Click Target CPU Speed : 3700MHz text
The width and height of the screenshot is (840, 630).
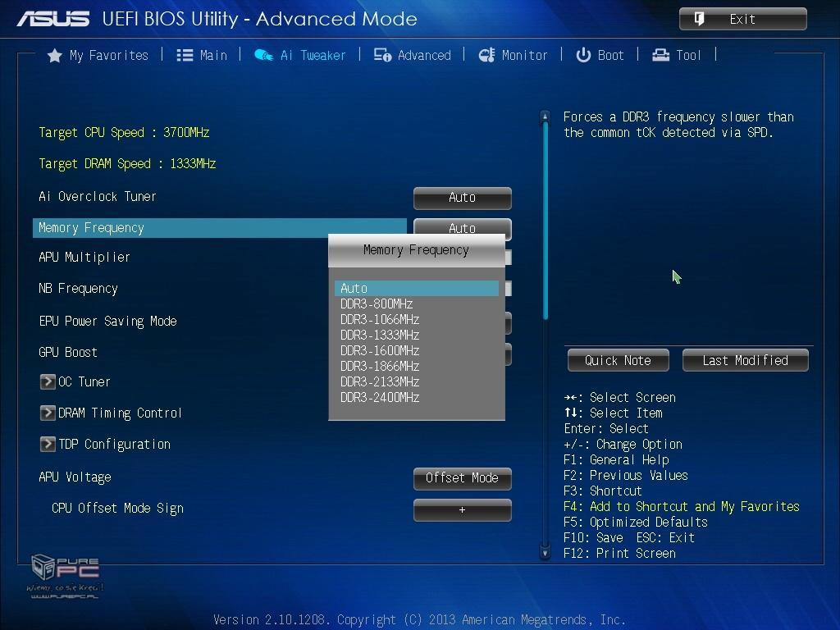pyautogui.click(x=124, y=132)
